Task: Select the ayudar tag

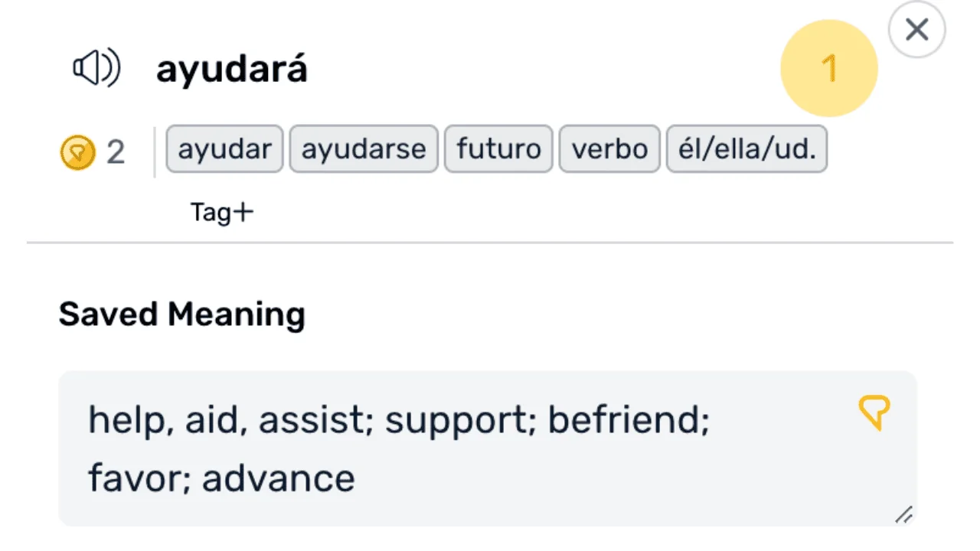Action: pyautogui.click(x=224, y=148)
